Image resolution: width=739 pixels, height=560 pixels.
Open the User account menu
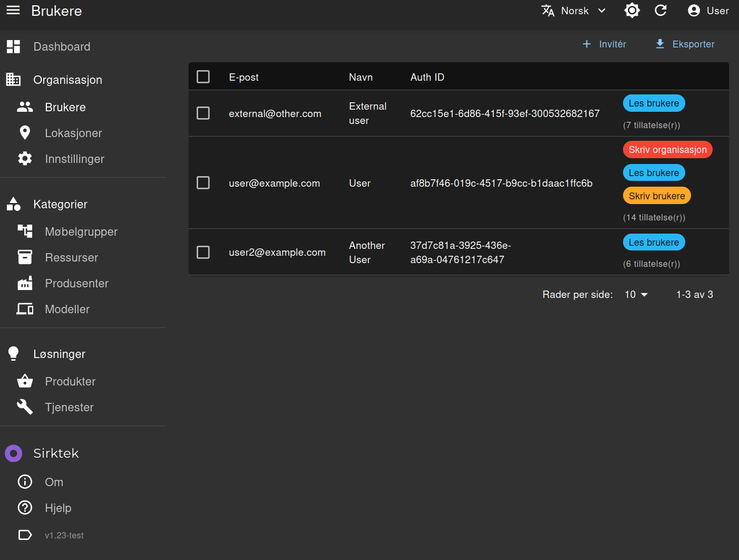(708, 11)
